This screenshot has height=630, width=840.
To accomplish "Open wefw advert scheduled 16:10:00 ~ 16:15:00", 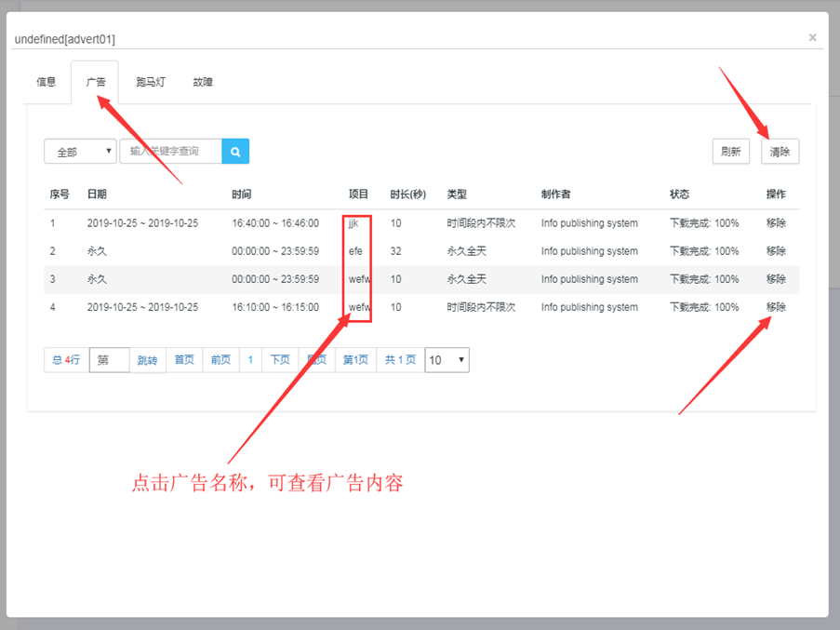I will coord(358,307).
